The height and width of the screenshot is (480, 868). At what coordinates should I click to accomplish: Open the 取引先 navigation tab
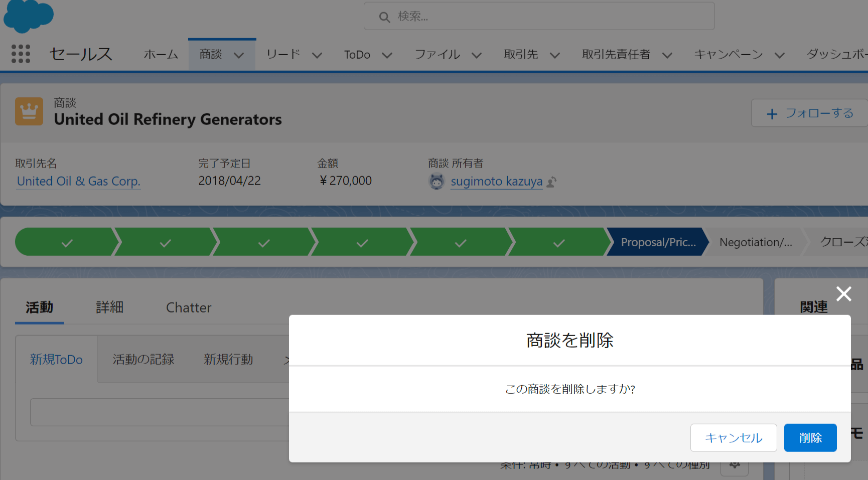click(521, 54)
